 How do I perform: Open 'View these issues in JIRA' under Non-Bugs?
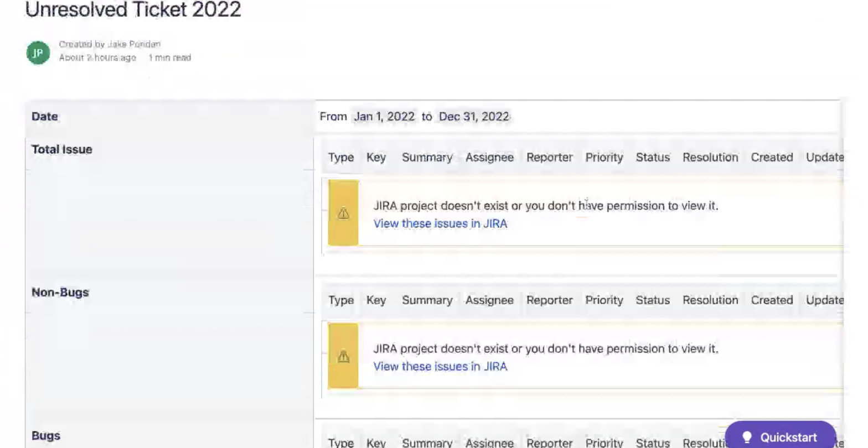click(440, 366)
